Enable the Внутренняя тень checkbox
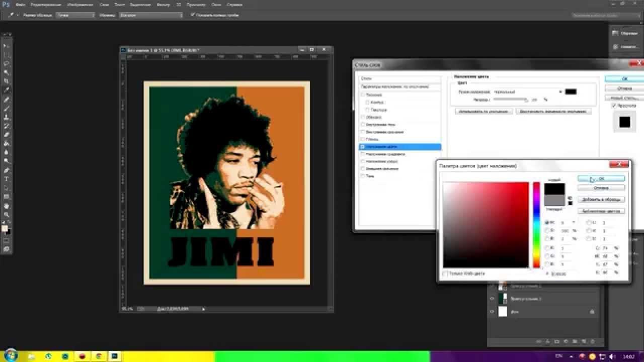 coord(362,124)
